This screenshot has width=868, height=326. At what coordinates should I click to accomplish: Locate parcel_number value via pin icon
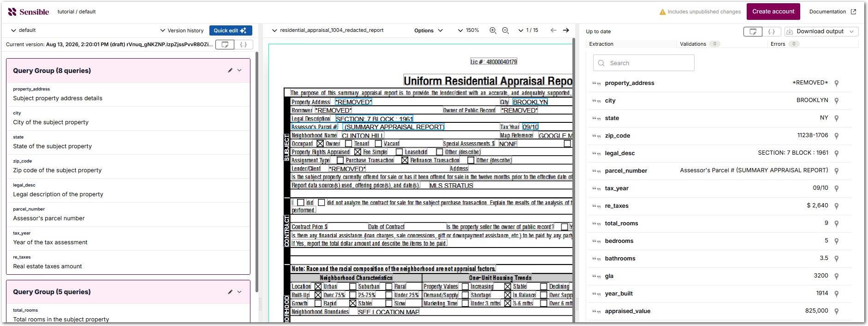click(x=837, y=171)
